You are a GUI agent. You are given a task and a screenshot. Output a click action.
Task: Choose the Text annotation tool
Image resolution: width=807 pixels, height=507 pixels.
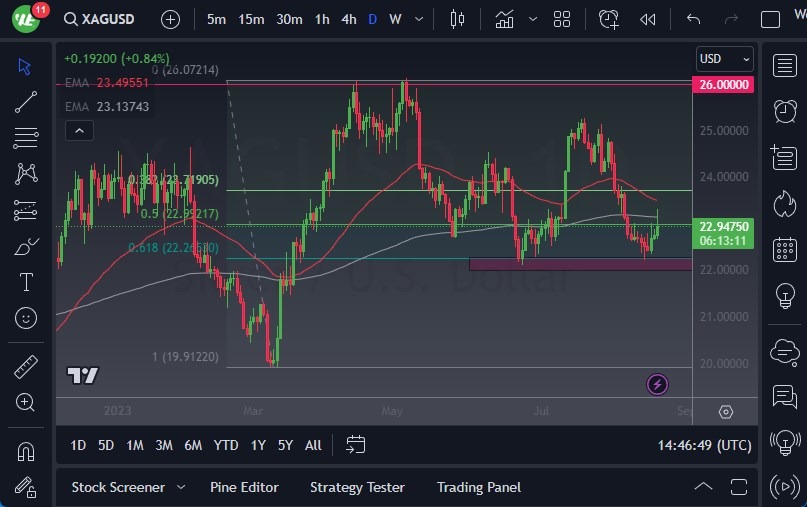[26, 282]
